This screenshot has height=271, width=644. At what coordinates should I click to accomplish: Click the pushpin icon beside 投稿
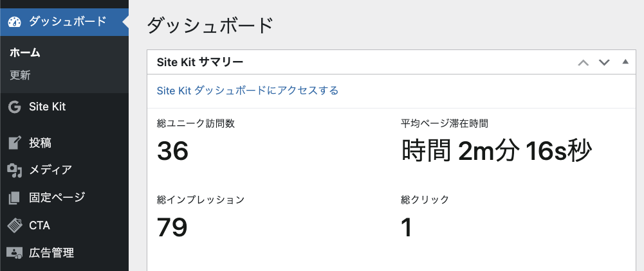(15, 143)
